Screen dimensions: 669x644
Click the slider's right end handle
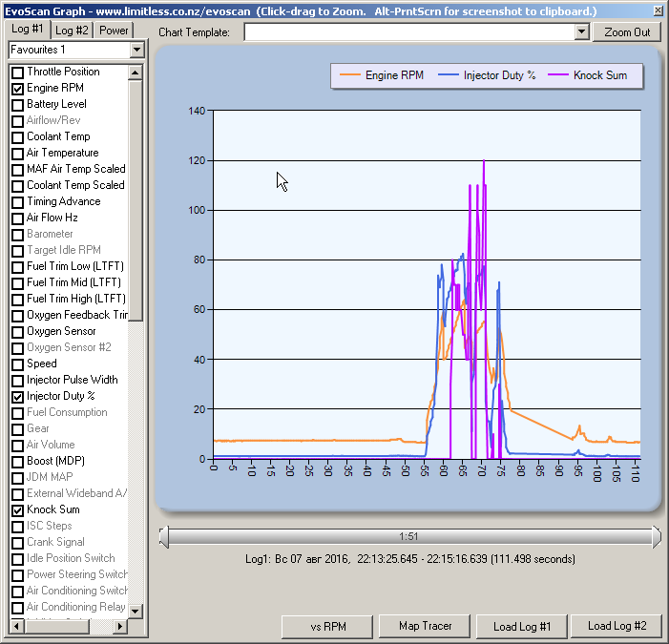[x=656, y=537]
